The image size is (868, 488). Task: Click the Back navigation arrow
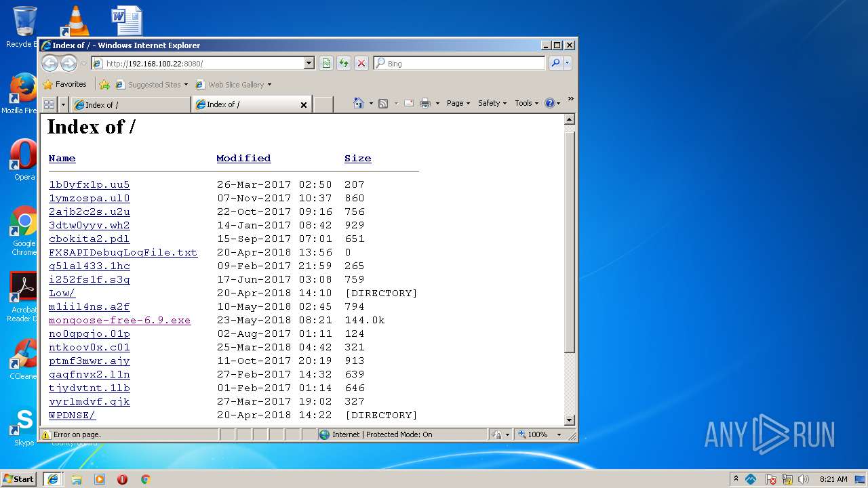point(50,63)
